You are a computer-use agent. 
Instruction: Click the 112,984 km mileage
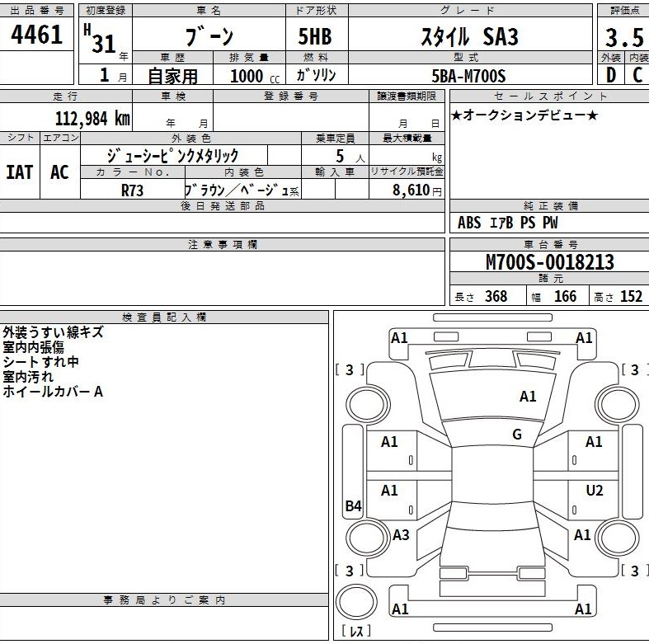(92, 119)
